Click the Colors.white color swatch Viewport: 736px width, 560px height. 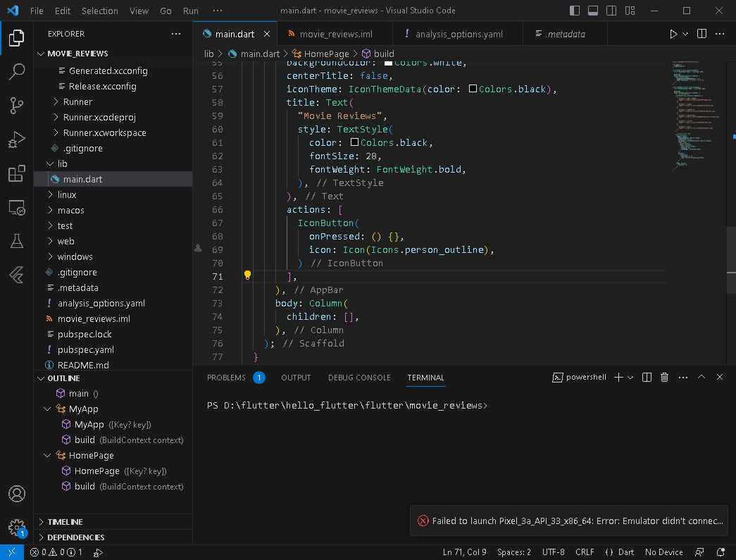(x=388, y=63)
